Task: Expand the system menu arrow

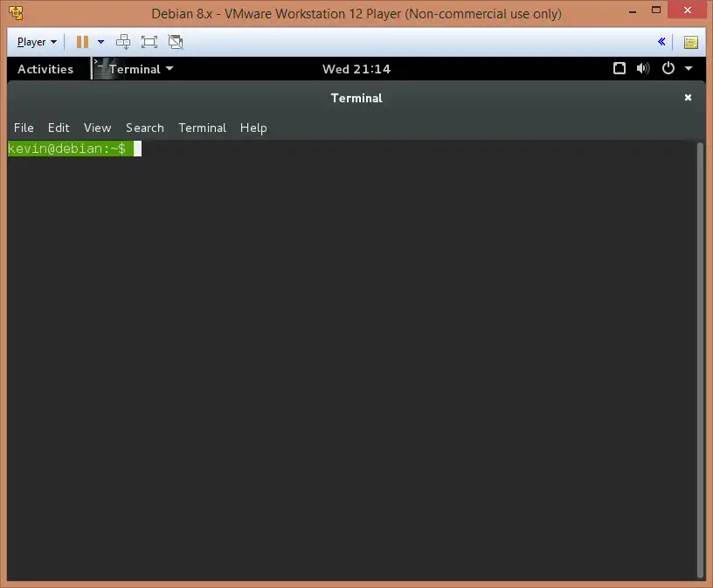Action: [689, 69]
